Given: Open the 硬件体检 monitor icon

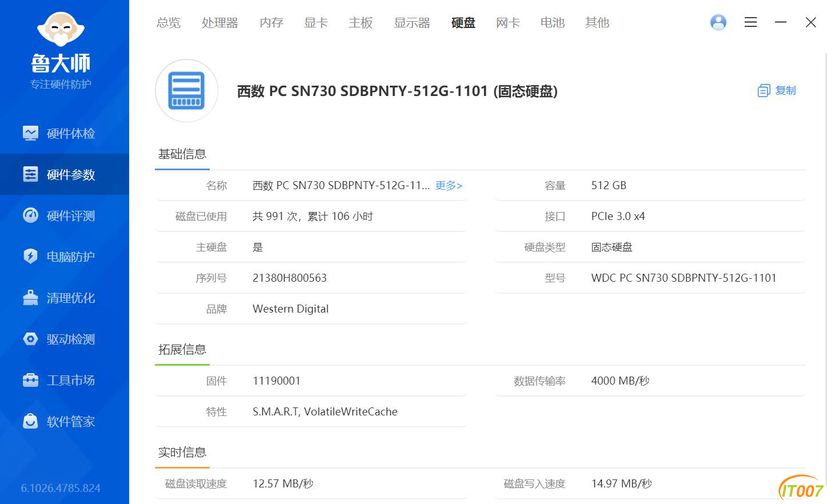Looking at the screenshot, I should tap(30, 133).
